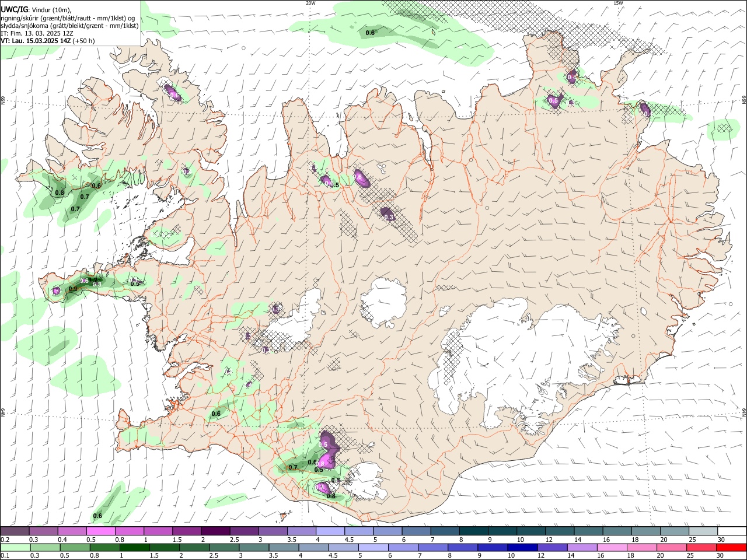747x560 pixels.
Task: Click the '20W' longitude label at the top edge of the map
Action: pos(310,3)
